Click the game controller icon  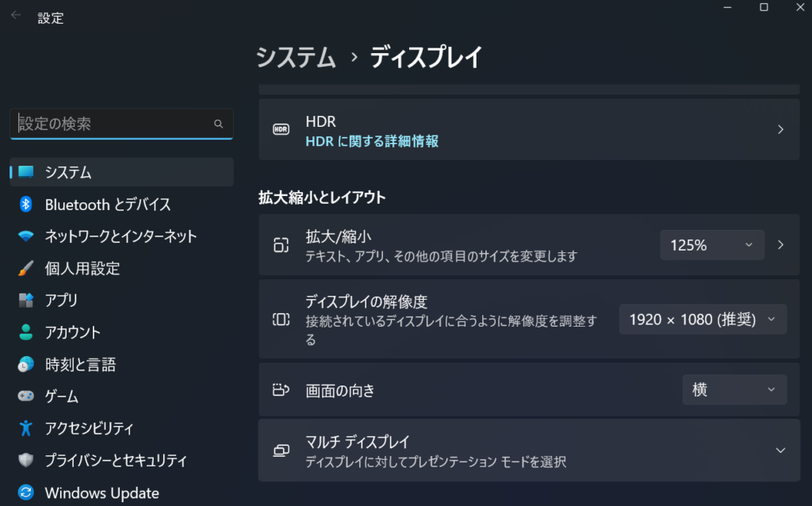(25, 397)
